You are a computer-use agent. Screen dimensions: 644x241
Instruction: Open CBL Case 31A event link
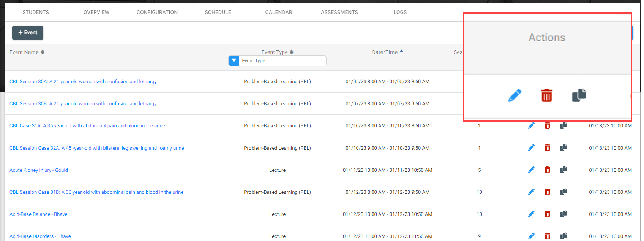pyautogui.click(x=87, y=125)
